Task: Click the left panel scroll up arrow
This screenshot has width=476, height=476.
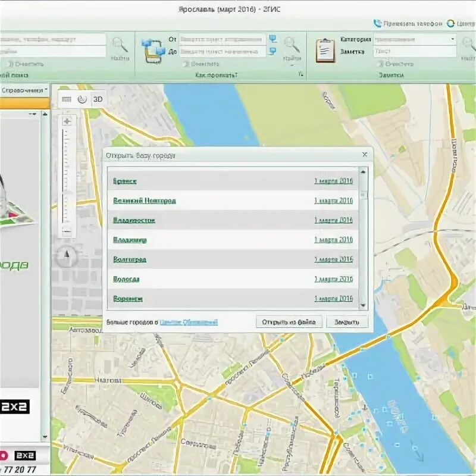Action: pos(45,114)
